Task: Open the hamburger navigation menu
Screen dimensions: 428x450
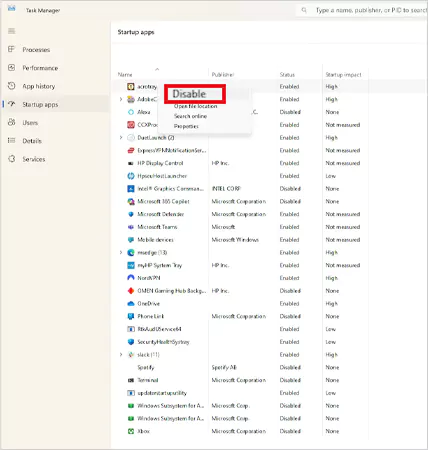Action: coord(12,31)
